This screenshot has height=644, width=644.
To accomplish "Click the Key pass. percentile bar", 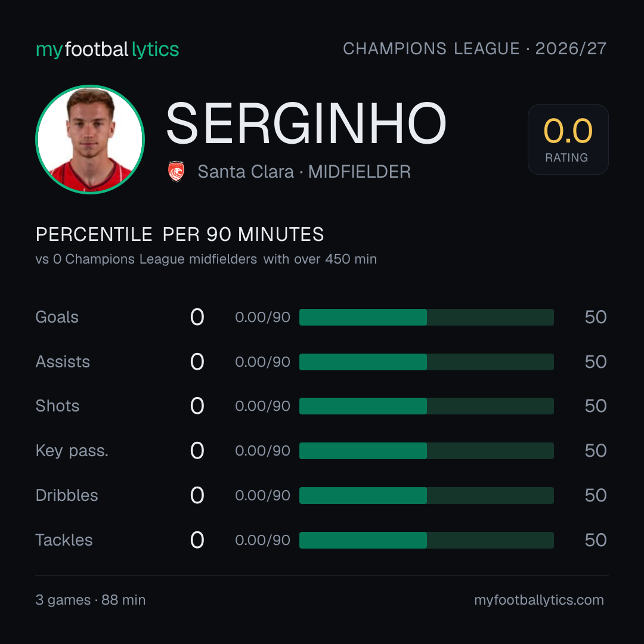I will (426, 451).
